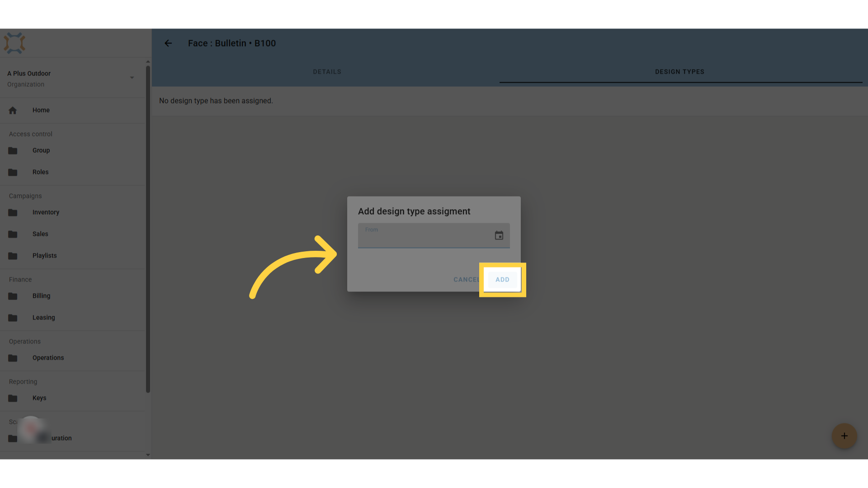The width and height of the screenshot is (868, 488).
Task: Click the sidebar vertical scrollbar thumb
Action: 148,229
